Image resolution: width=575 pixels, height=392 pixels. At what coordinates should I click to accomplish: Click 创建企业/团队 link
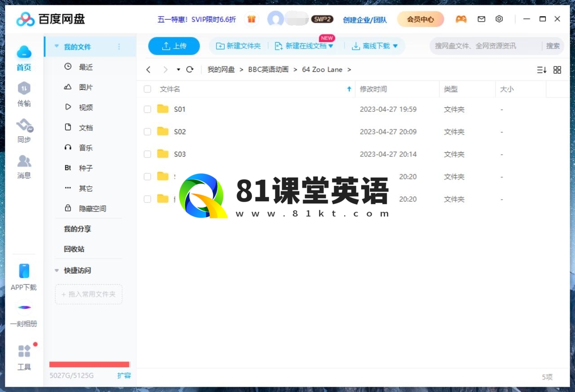(365, 20)
